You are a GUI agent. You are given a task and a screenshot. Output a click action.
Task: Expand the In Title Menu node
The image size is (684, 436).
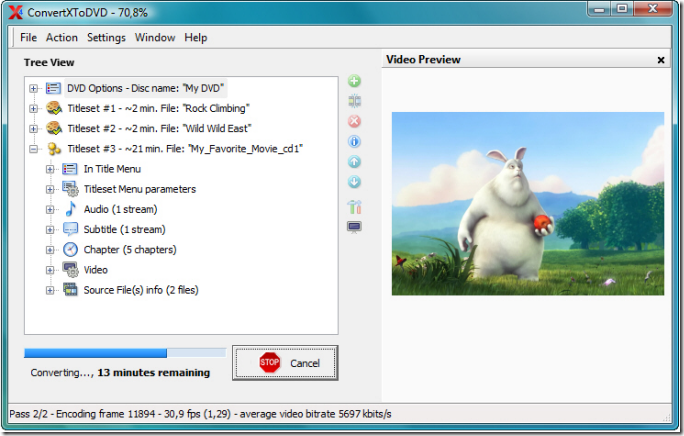click(50, 169)
